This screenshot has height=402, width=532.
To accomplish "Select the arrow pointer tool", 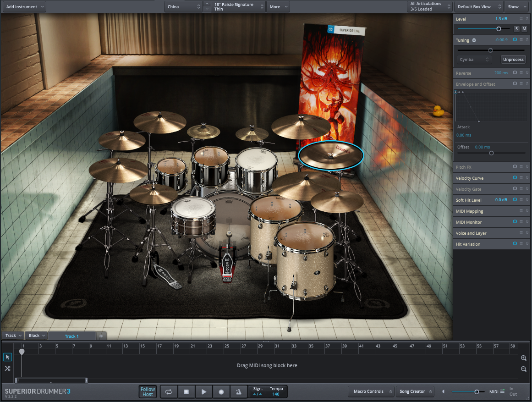I will [8, 357].
